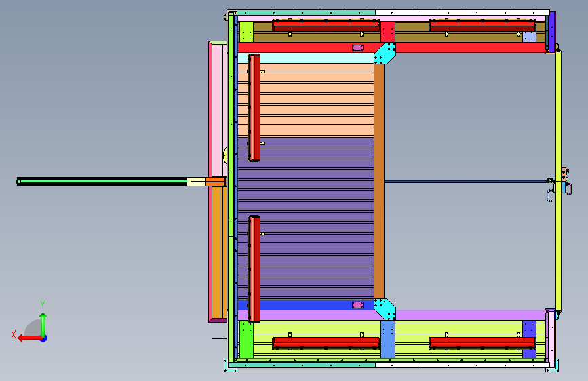588x381 pixels.
Task: Select the orange panel below the green rod
Action: click(218, 253)
